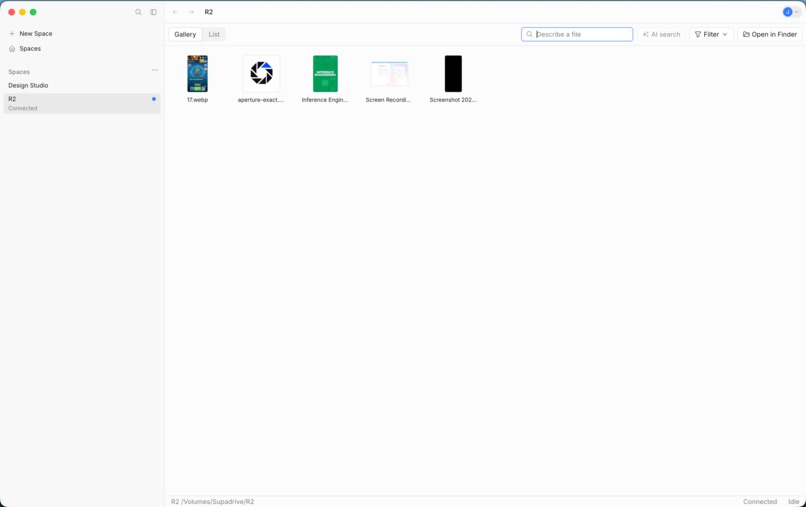Click the 17.webp file name

pyautogui.click(x=197, y=100)
